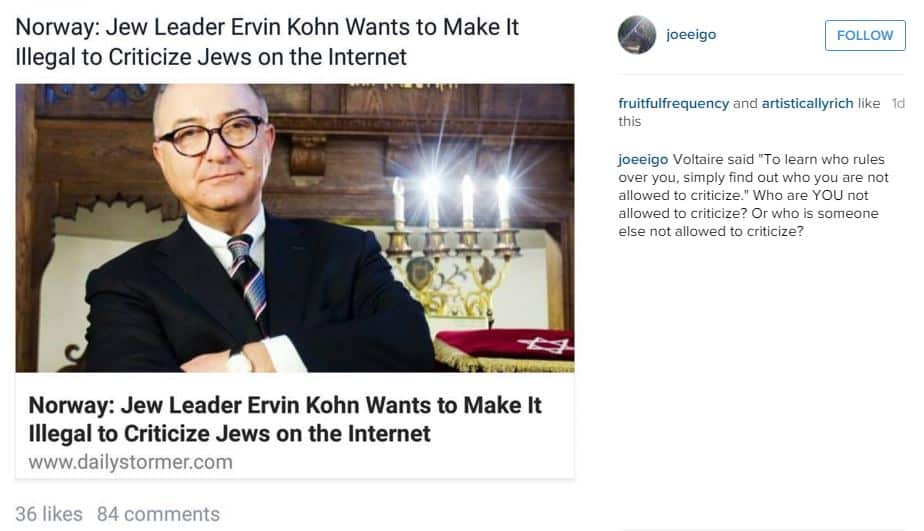This screenshot has width=924, height=531.
Task: Open joeeigo username next to avatar
Action: 691,34
